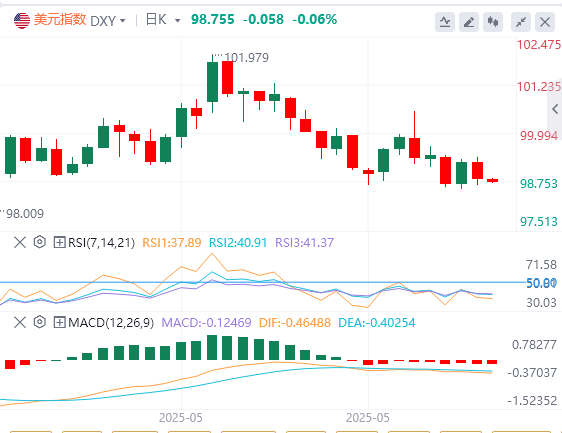Remove the MACD indicator panel
This screenshot has height=433, width=562.
20,323
